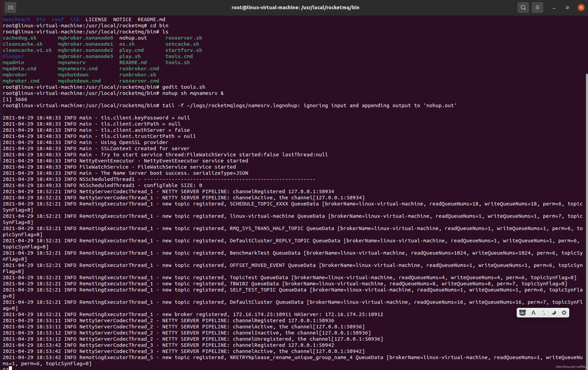The height and width of the screenshot is (370, 588).
Task: Click the LICENSE file name
Action: click(x=96, y=19)
